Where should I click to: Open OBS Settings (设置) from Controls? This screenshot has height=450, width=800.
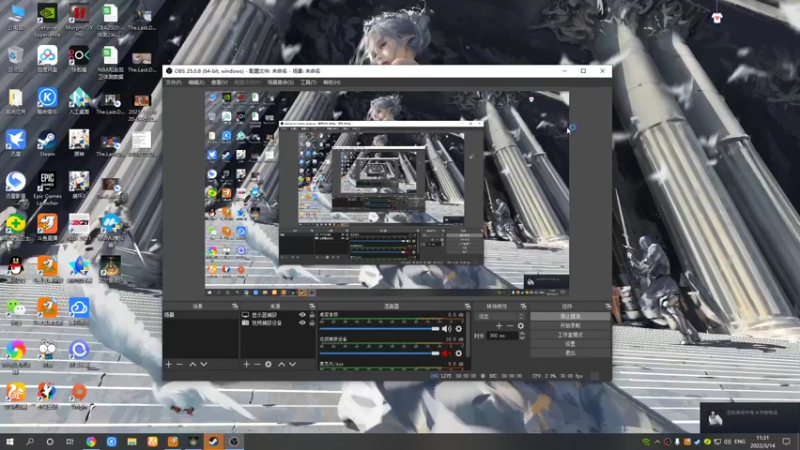tap(570, 344)
